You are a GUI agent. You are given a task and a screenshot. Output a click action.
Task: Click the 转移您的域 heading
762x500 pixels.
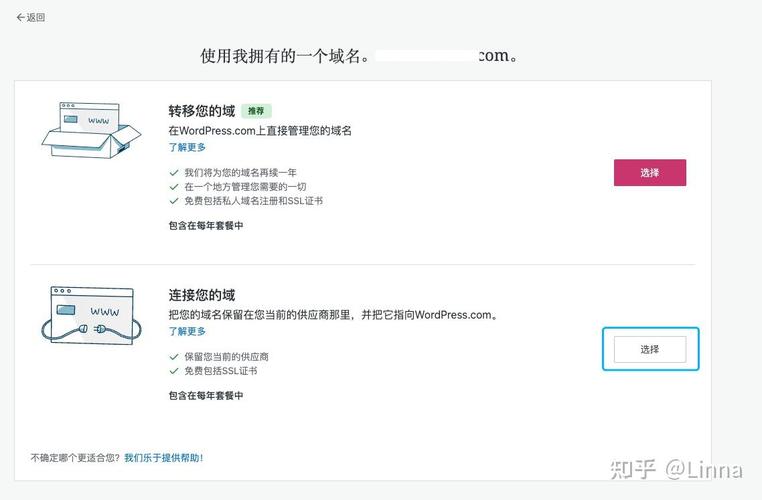click(202, 111)
